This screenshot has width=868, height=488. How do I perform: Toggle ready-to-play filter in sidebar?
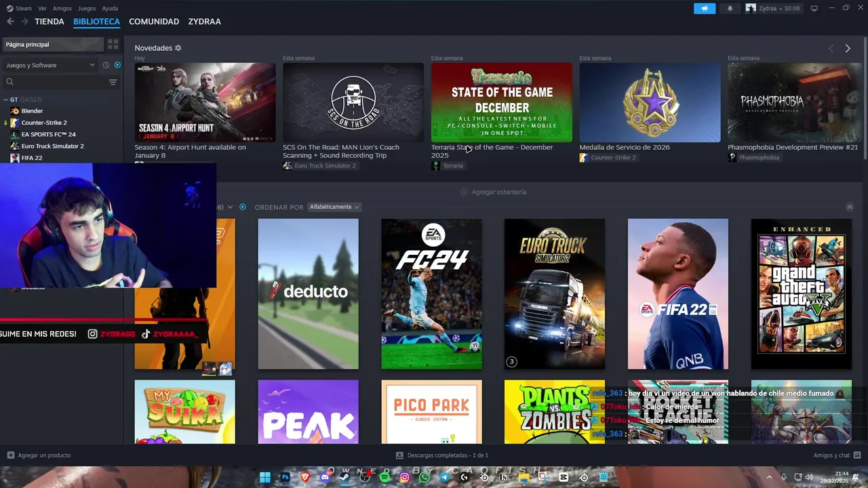coord(117,65)
